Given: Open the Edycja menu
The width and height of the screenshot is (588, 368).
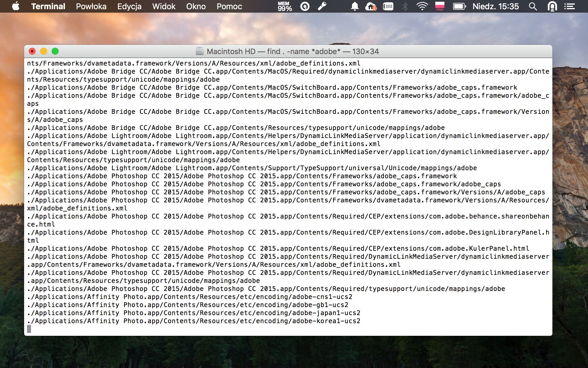Looking at the screenshot, I should [129, 6].
